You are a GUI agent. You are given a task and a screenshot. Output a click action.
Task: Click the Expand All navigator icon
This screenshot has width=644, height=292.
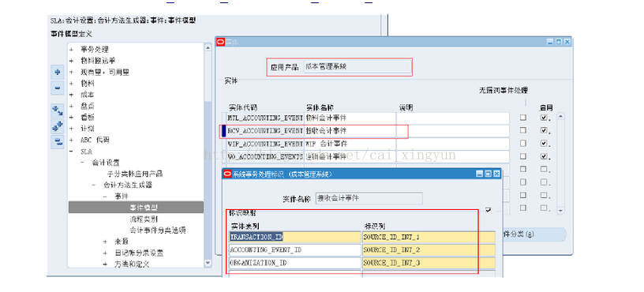click(x=57, y=126)
